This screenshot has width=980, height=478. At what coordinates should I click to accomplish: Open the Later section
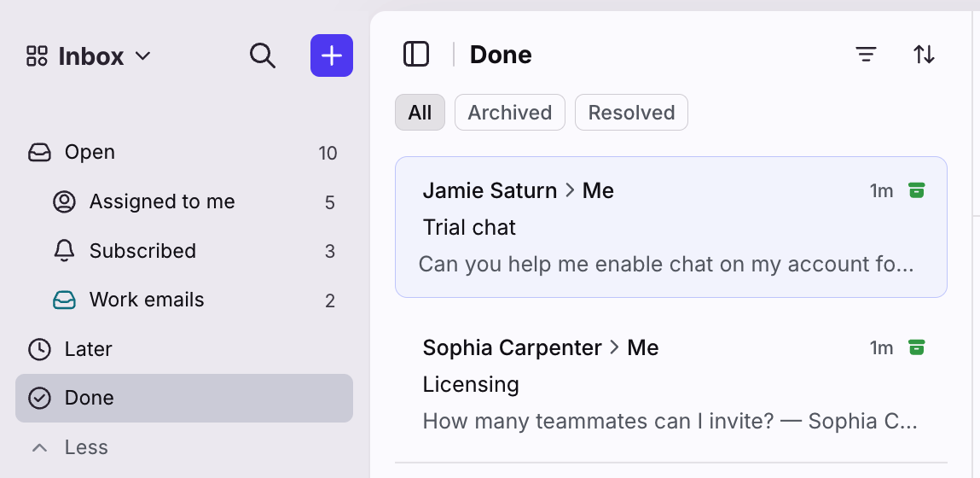[x=183, y=349]
